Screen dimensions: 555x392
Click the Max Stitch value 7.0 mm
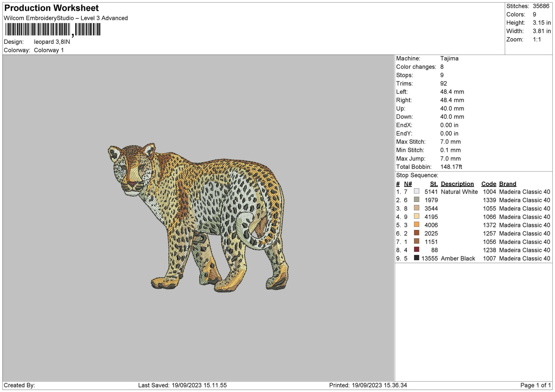click(451, 142)
